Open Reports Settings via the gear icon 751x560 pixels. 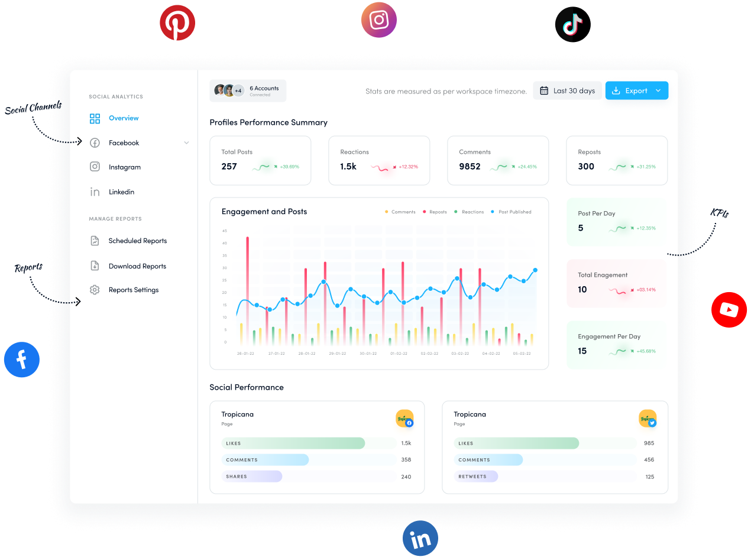95,290
